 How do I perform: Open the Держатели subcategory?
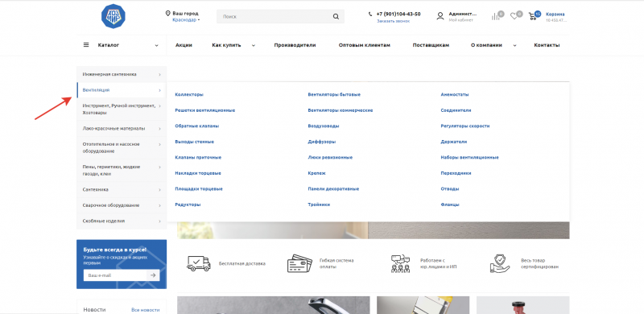tap(454, 142)
